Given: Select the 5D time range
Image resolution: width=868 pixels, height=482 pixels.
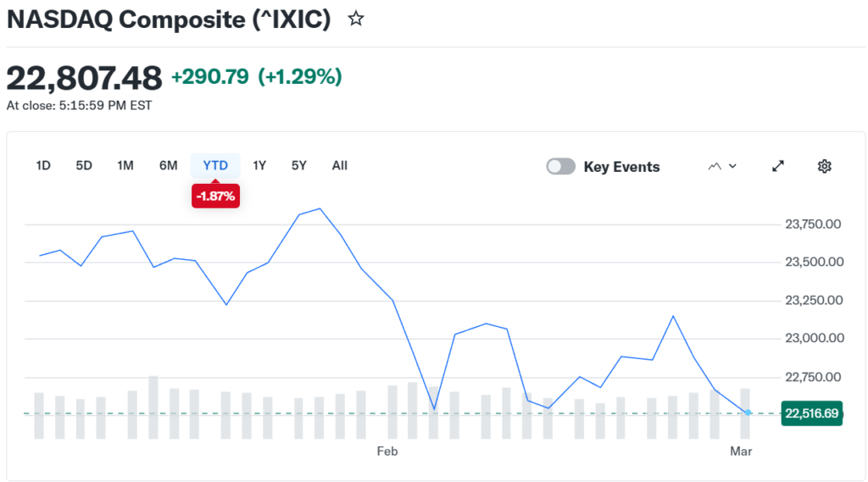Looking at the screenshot, I should [84, 165].
